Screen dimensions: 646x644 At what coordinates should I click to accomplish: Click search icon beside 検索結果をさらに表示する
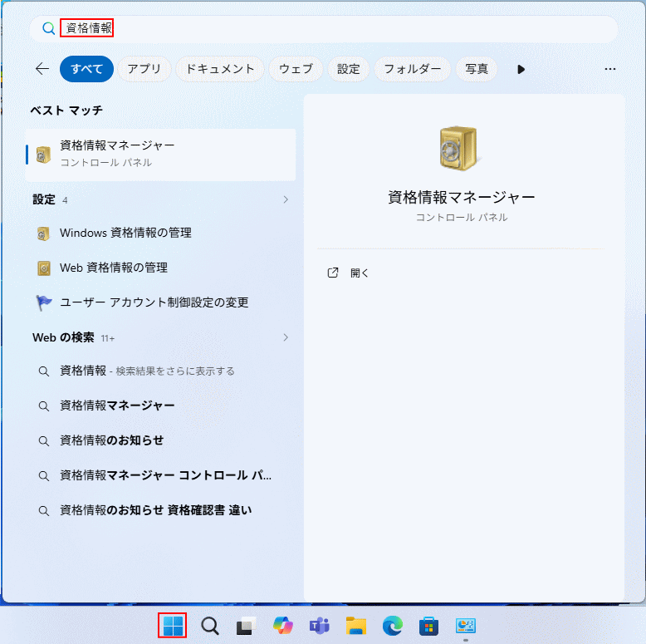[x=44, y=371]
